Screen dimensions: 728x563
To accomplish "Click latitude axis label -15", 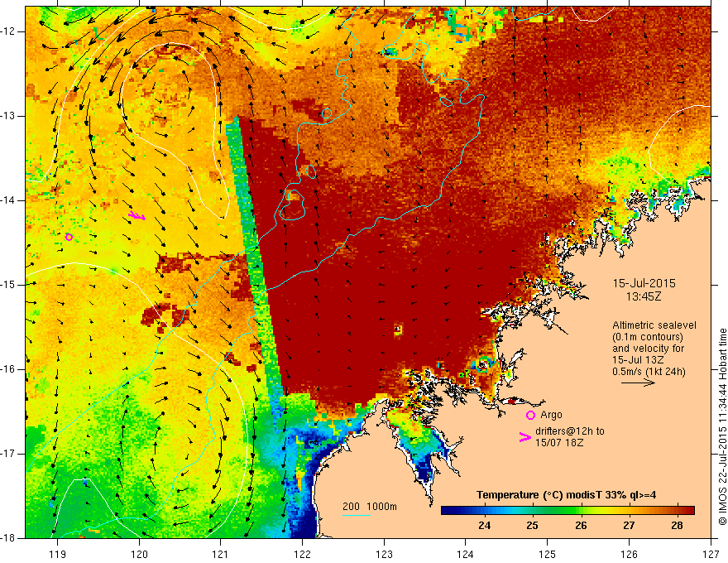I will [9, 285].
